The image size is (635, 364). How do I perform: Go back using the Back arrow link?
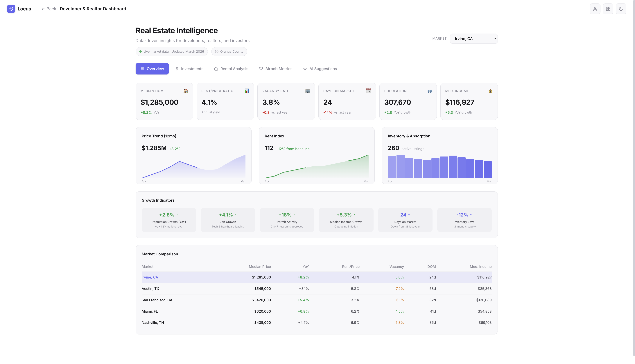[x=49, y=9]
